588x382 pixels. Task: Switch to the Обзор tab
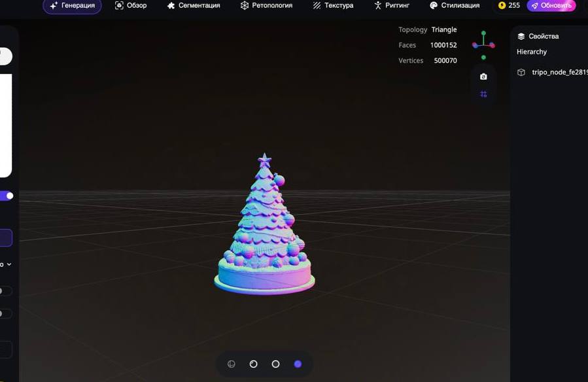131,6
